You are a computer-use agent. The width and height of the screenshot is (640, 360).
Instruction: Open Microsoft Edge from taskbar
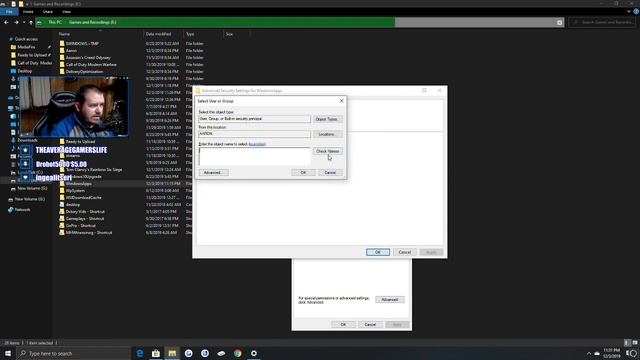(x=140, y=353)
